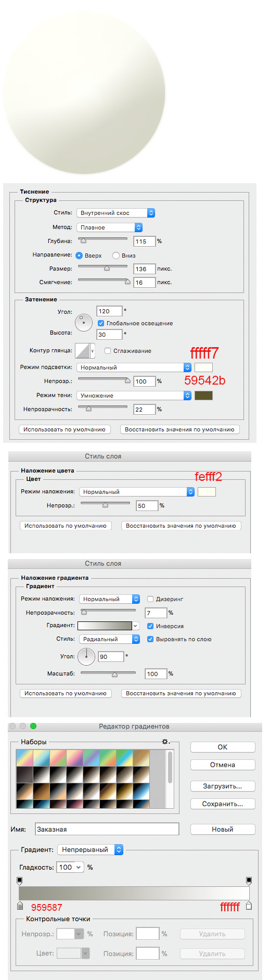
Task: Toggle the Инверсия checkbox
Action: [x=150, y=626]
